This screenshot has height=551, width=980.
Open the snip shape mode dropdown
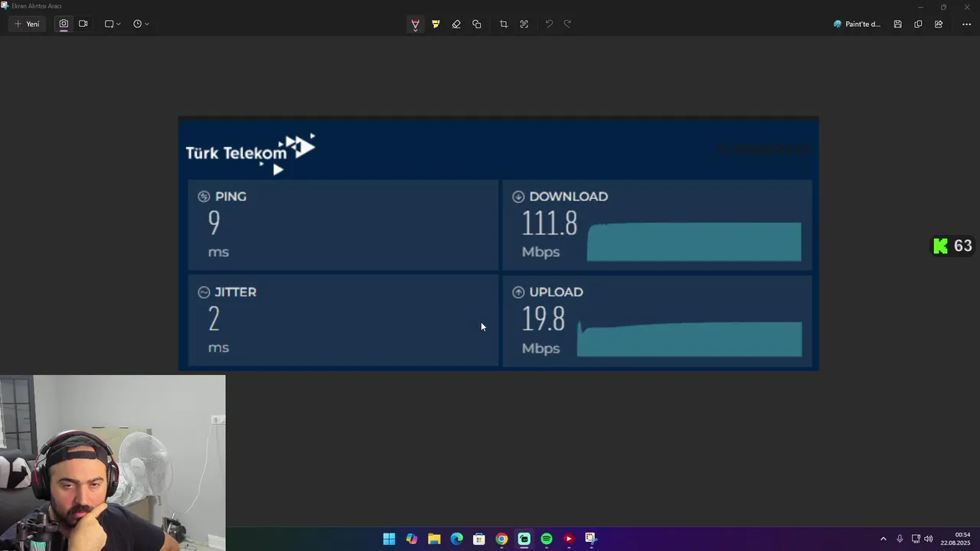tap(113, 24)
